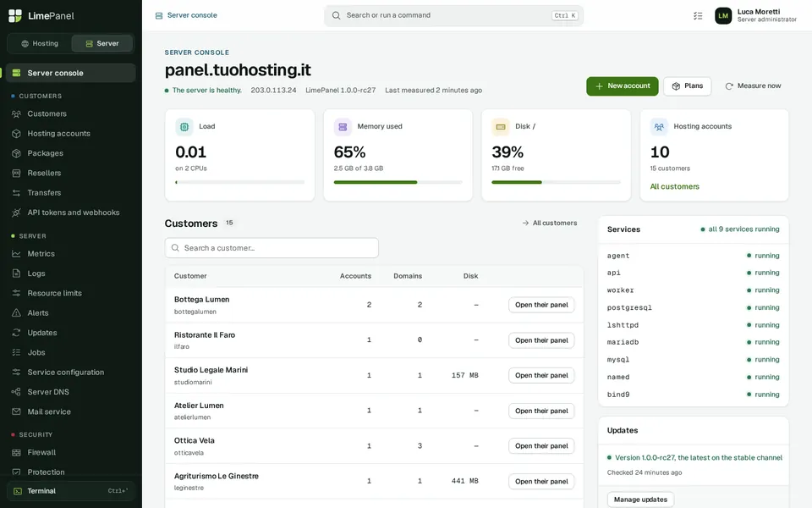Screen dimensions: 812x508
Task: Click the Hosting accounts card icon
Action: 659,126
